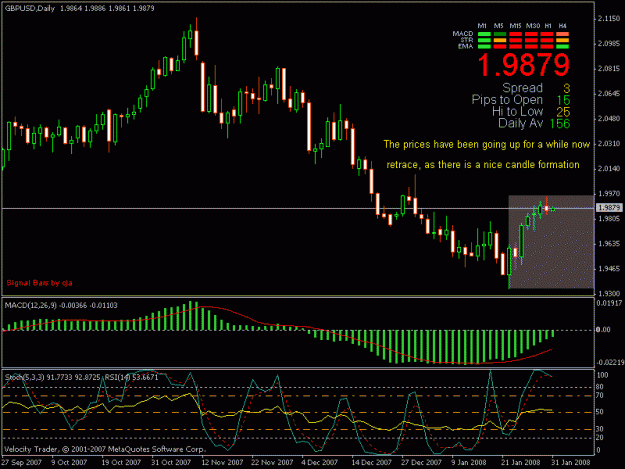Screen dimensions: 625x469
Task: Click the stochastic 50 level label
Action: [x=600, y=412]
